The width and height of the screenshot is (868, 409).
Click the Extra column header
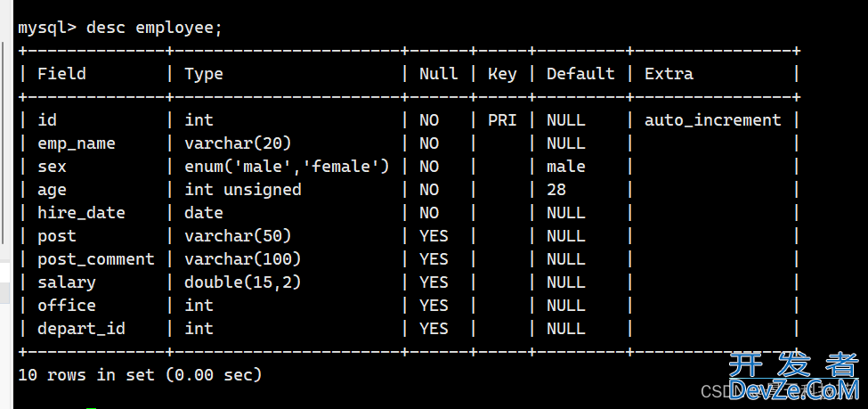pos(669,74)
